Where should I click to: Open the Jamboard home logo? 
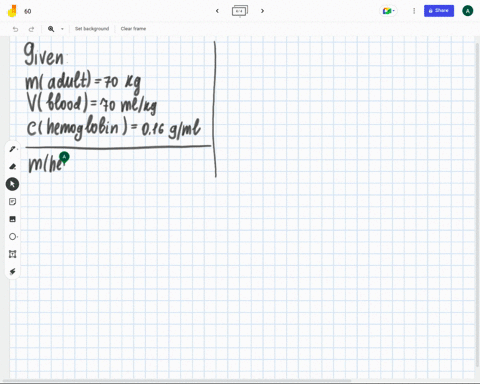[x=12, y=11]
